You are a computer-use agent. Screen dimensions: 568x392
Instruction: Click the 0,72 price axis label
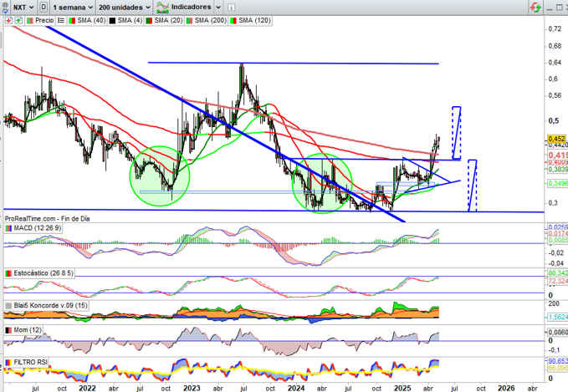[x=555, y=28]
